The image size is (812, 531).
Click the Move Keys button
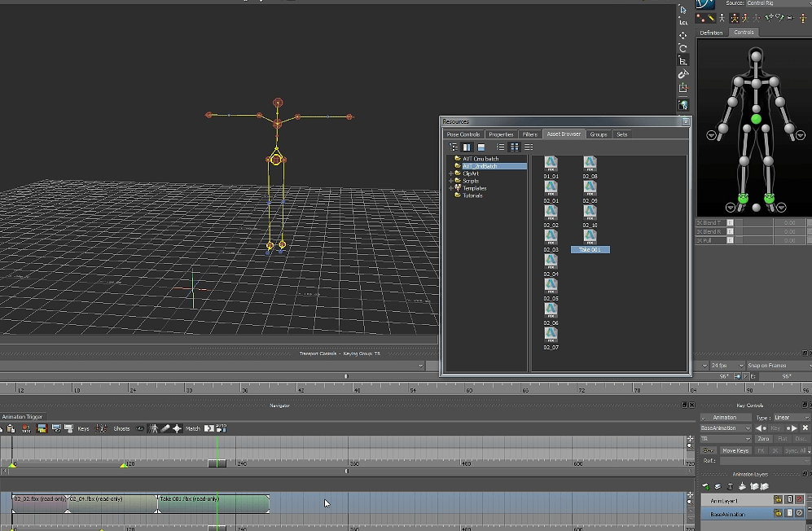(735, 450)
